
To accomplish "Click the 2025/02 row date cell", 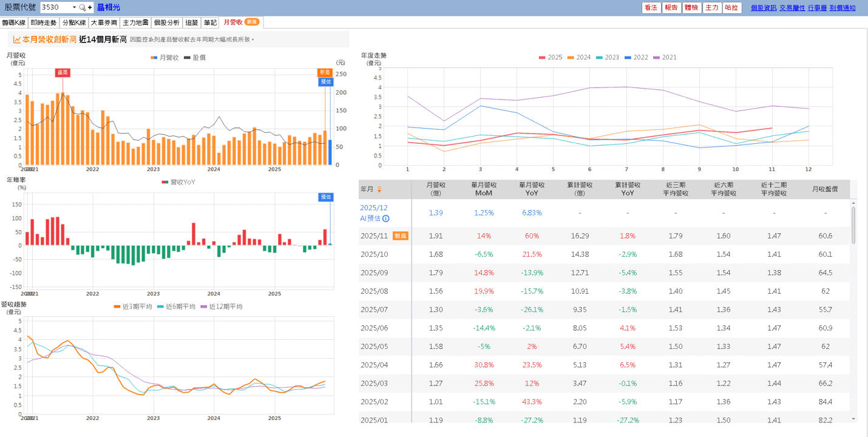I will [374, 402].
